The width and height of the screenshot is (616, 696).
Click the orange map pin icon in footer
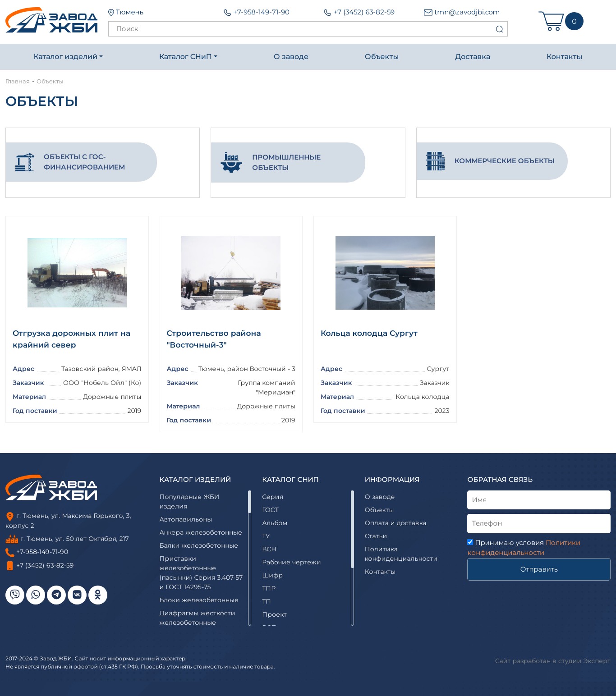[10, 517]
